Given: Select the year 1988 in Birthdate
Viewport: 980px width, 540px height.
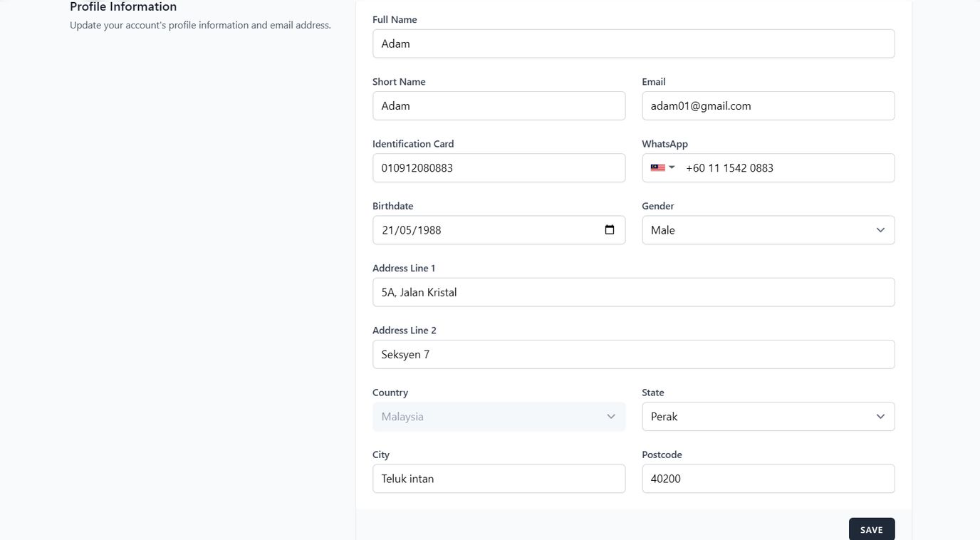Looking at the screenshot, I should tap(429, 230).
